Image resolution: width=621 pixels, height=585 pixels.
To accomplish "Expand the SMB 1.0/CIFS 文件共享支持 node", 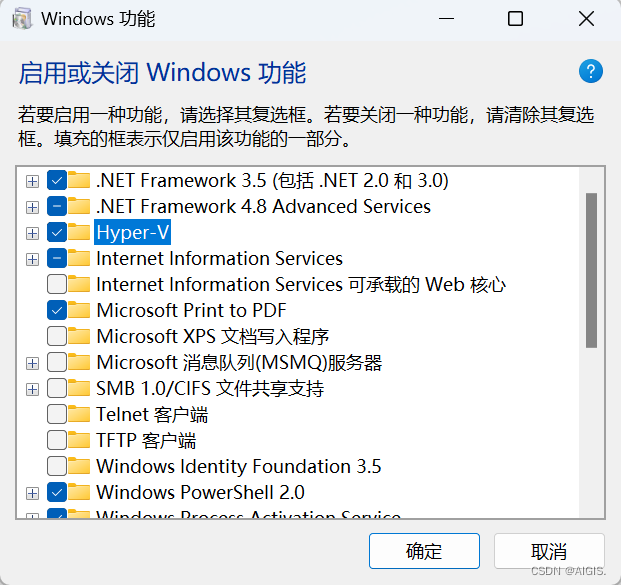I will pyautogui.click(x=32, y=389).
